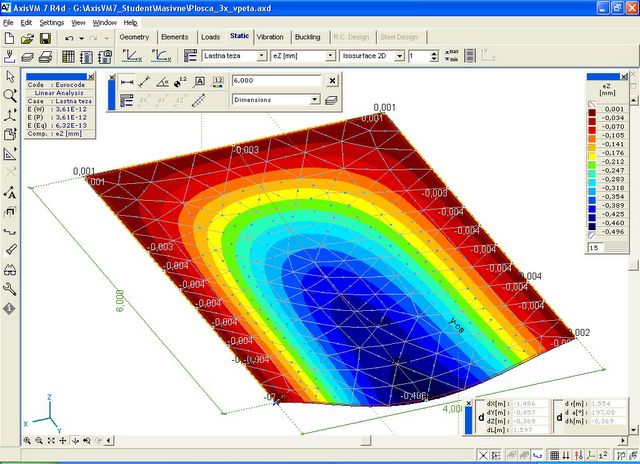
Task: Switch to the Loads tab
Action: (x=211, y=37)
